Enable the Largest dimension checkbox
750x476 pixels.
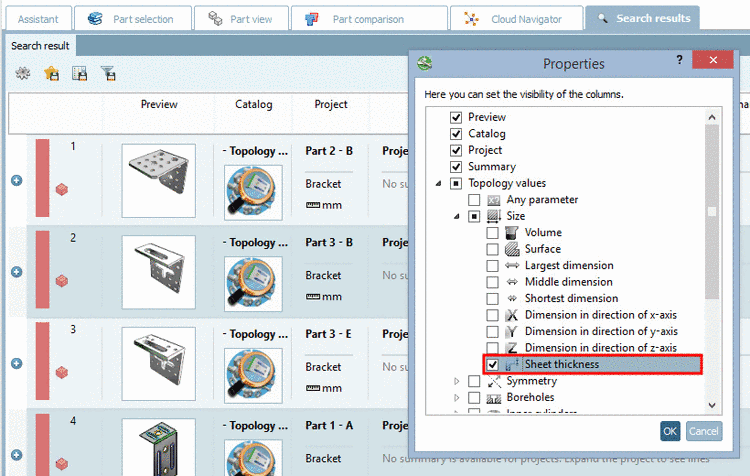click(x=492, y=266)
